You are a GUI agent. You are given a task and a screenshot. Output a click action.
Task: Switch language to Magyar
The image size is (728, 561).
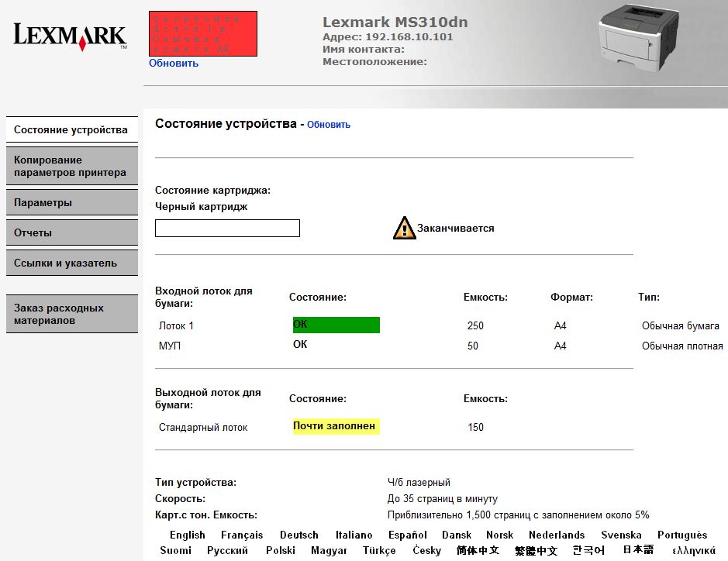(x=329, y=550)
